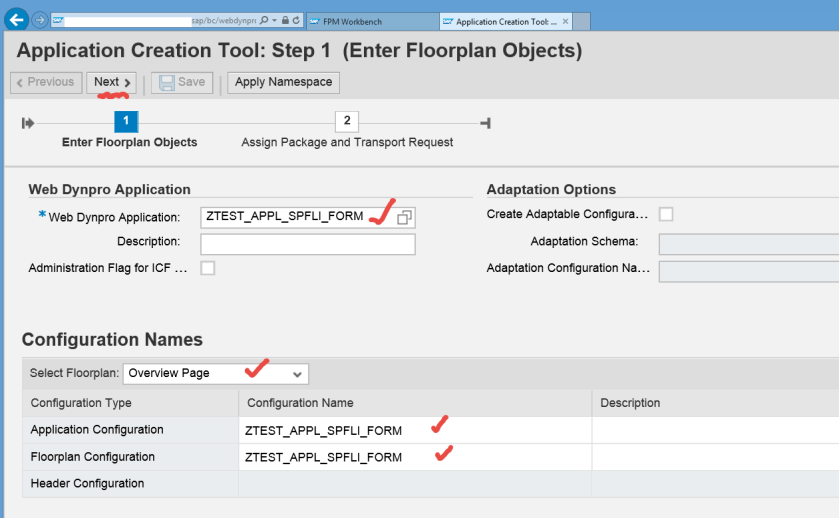The width and height of the screenshot is (839, 518).
Task: Open value help icon for Web Dynpro Application
Action: click(404, 217)
